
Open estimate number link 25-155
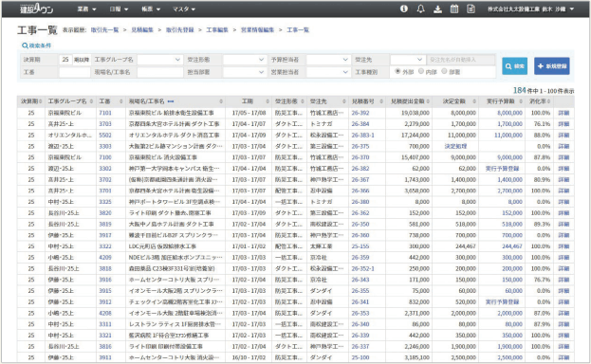(x=360, y=246)
